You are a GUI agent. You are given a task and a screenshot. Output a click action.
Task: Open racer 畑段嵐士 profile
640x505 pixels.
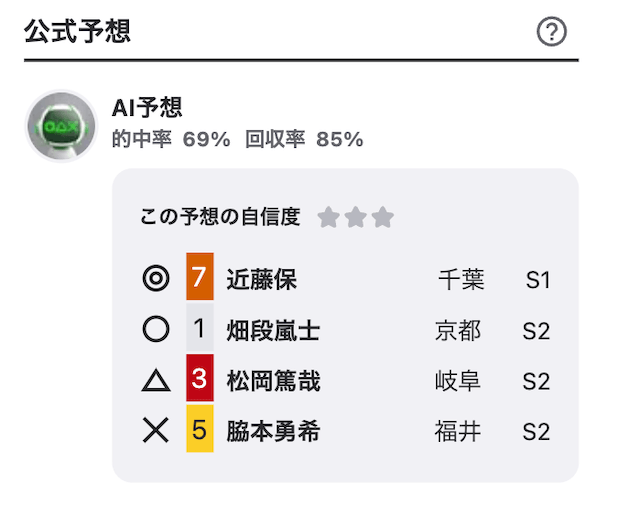pos(273,330)
